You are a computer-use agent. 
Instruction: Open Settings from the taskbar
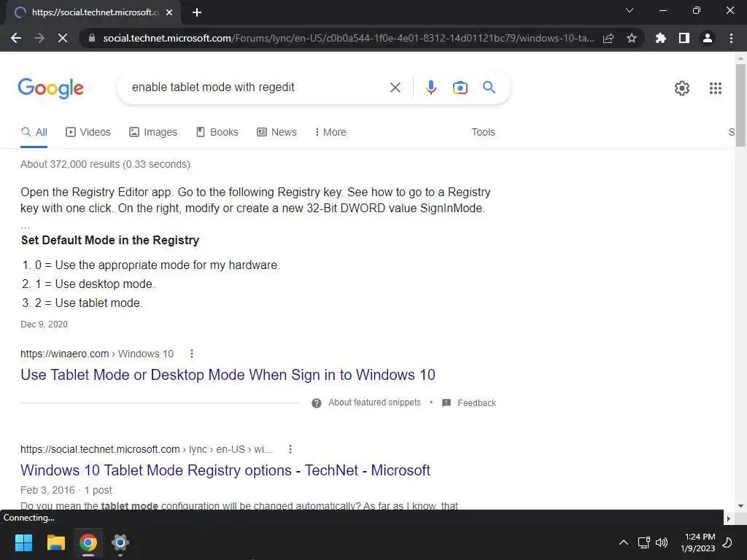click(x=120, y=542)
